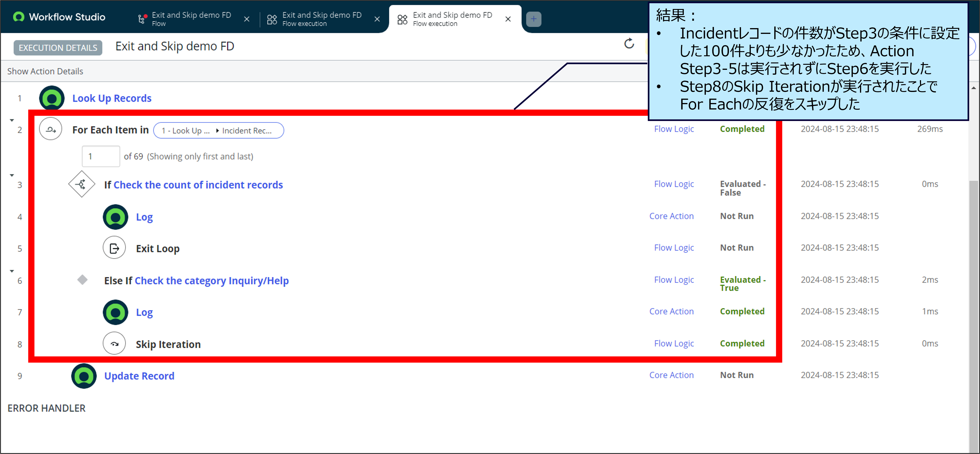Screen dimensions: 980x454
Task: Collapse step 6 Else If arrow
Action: pos(12,271)
